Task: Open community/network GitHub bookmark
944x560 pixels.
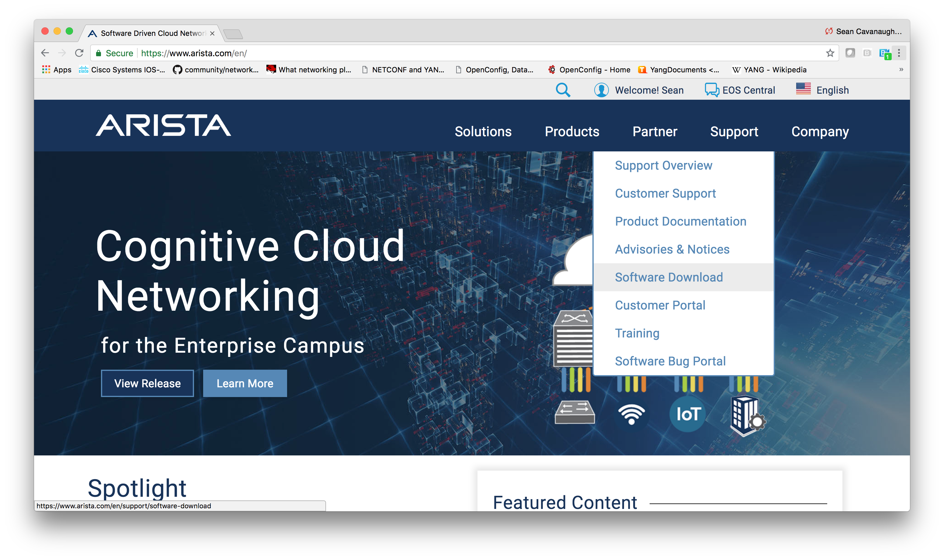Action: tap(216, 69)
